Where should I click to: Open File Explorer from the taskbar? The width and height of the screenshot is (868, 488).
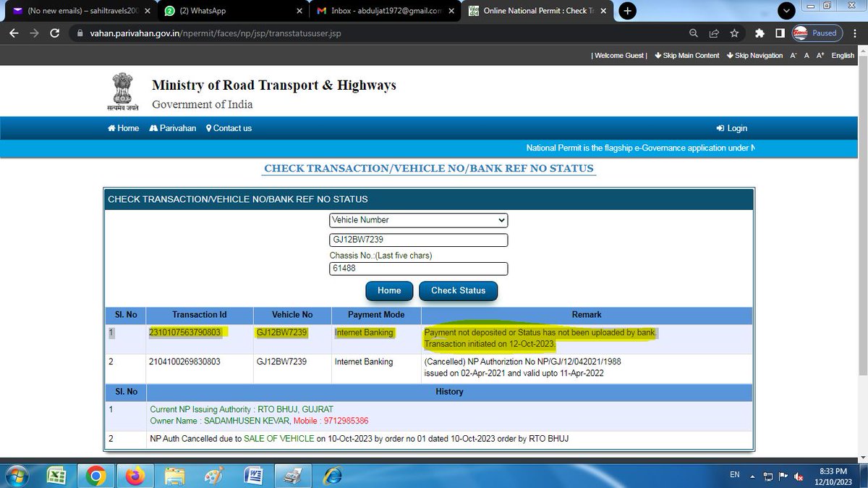pyautogui.click(x=175, y=476)
